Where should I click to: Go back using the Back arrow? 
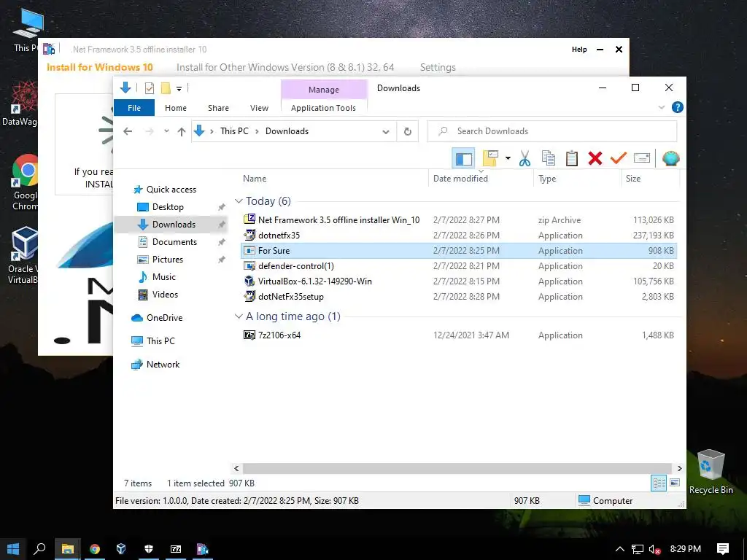(128, 131)
